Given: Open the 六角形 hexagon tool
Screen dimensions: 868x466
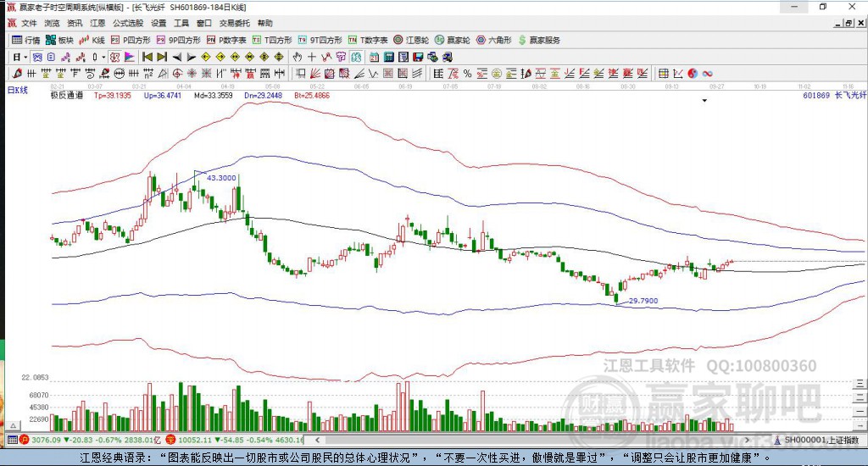Looking at the screenshot, I should tap(494, 40).
